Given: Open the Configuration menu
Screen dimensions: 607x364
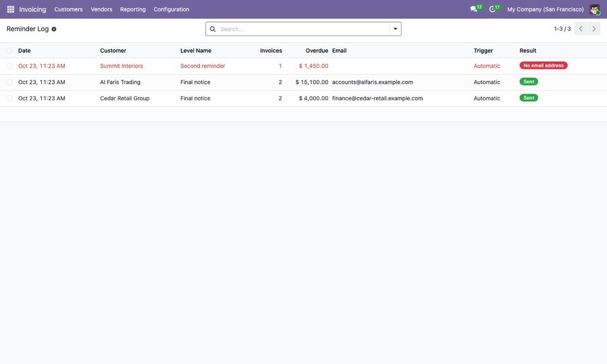Looking at the screenshot, I should 171,9.
